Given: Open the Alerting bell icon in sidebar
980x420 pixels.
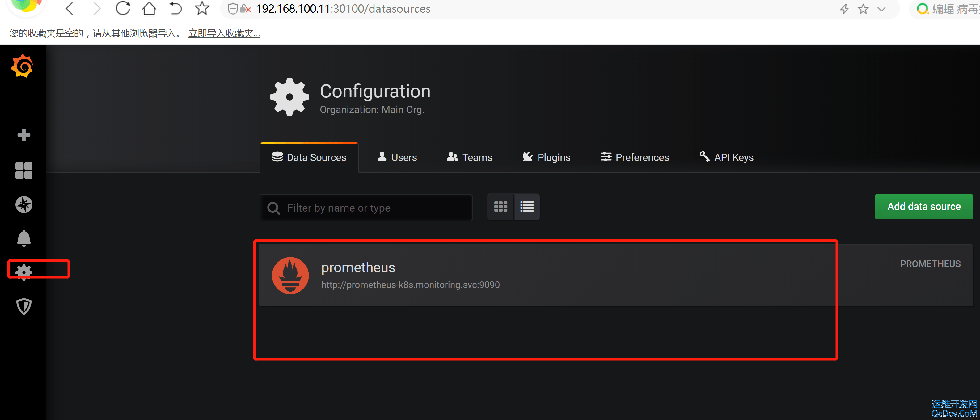Looking at the screenshot, I should [23, 238].
